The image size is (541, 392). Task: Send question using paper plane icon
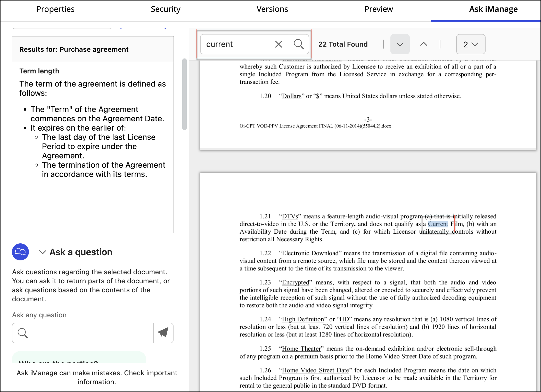[163, 333]
